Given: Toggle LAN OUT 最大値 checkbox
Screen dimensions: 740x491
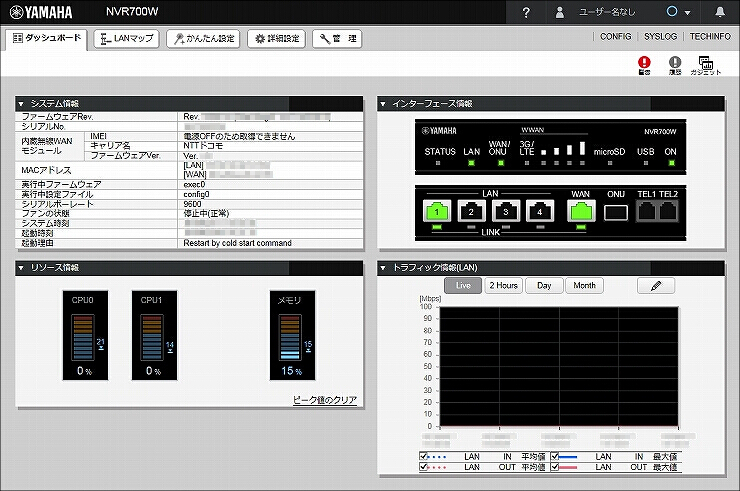Looking at the screenshot, I should tap(555, 467).
